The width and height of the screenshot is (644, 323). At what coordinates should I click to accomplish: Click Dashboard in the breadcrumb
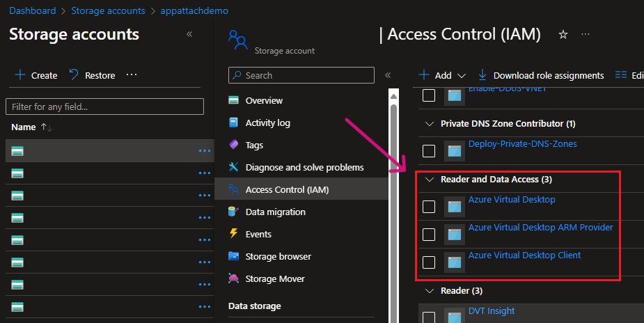[33, 10]
